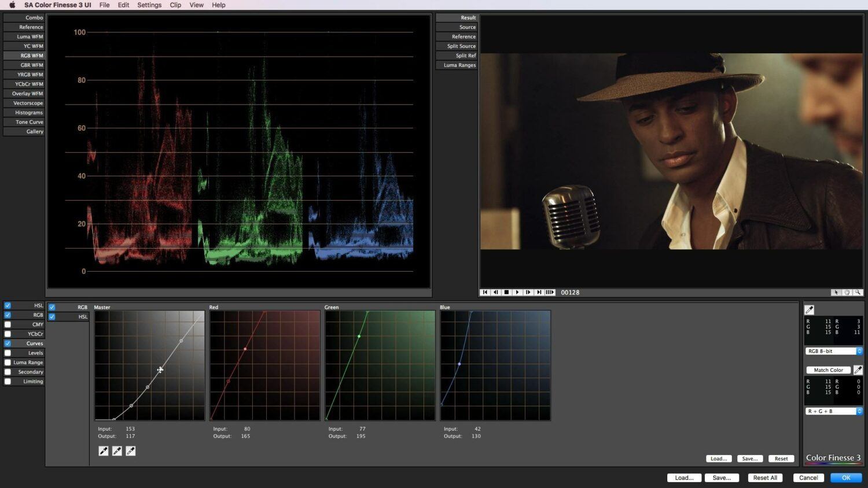
Task: Switch to Histograms view
Action: (24, 113)
